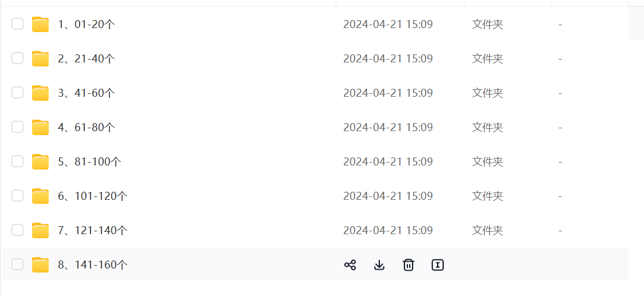Mark checkbox for 8、141-160个 row
The image size is (644, 296).
[x=18, y=265]
